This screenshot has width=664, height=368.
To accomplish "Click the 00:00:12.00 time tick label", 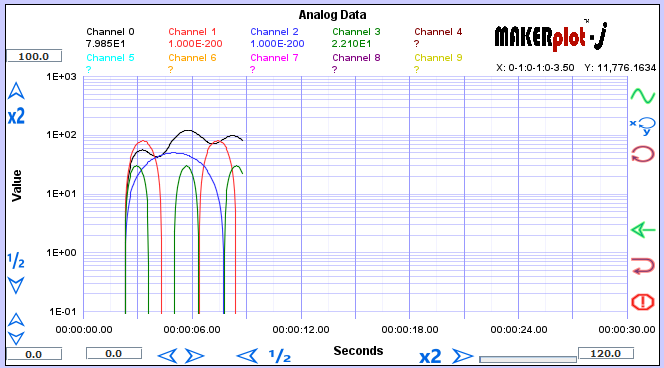I will click(x=301, y=329).
